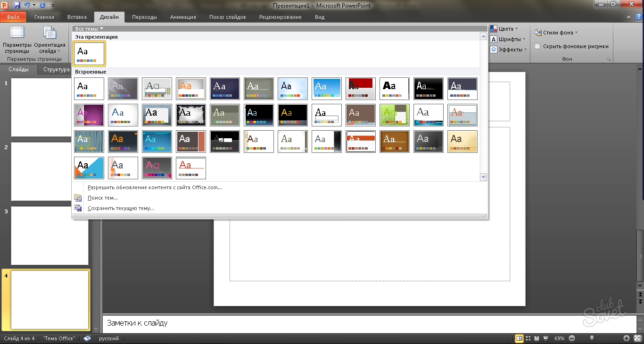
Task: Select Сохранить текущую тему...
Action: pyautogui.click(x=121, y=208)
